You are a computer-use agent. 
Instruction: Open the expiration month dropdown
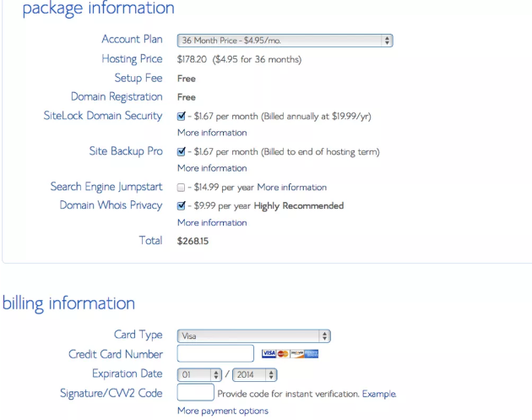(x=199, y=375)
